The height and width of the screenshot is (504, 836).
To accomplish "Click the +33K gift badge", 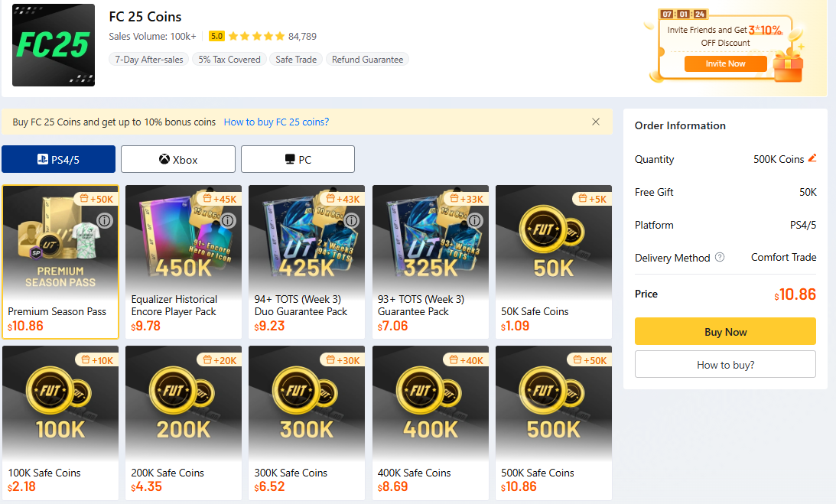I will (467, 199).
